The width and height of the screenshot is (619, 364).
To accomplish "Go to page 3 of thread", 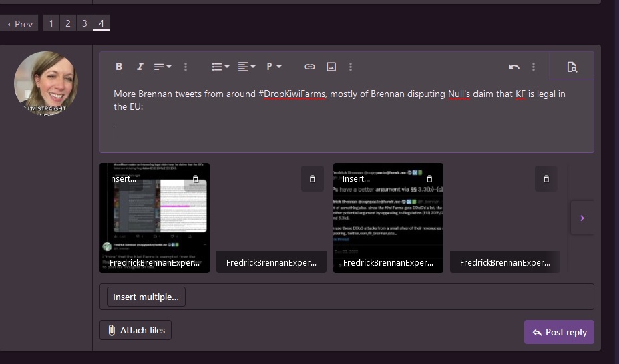I will [x=84, y=23].
